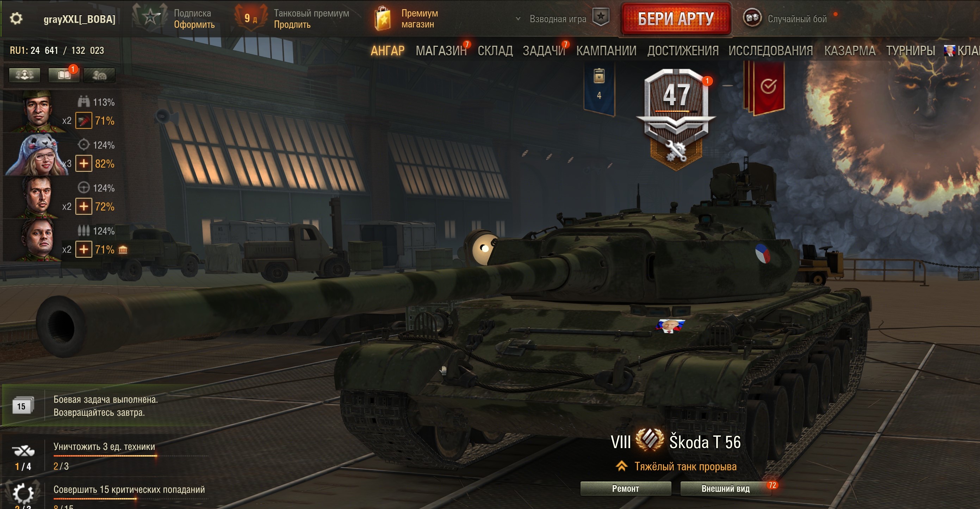Viewport: 980px width, 509px height.
Task: Select the commander crew portrait
Action: pyautogui.click(x=36, y=111)
